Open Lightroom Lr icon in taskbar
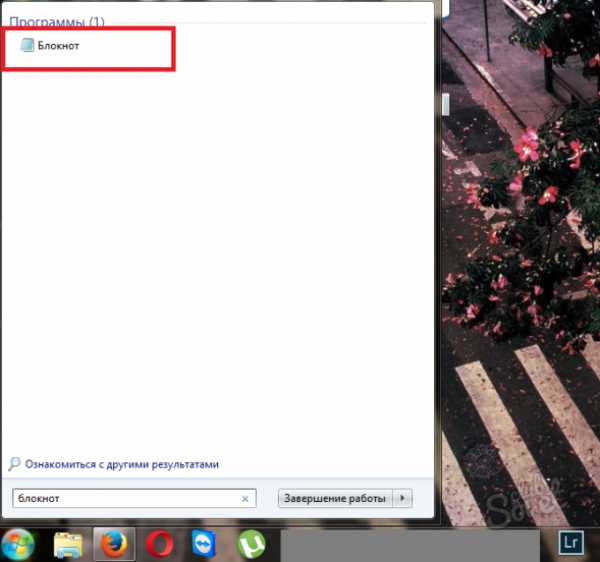 (x=571, y=542)
